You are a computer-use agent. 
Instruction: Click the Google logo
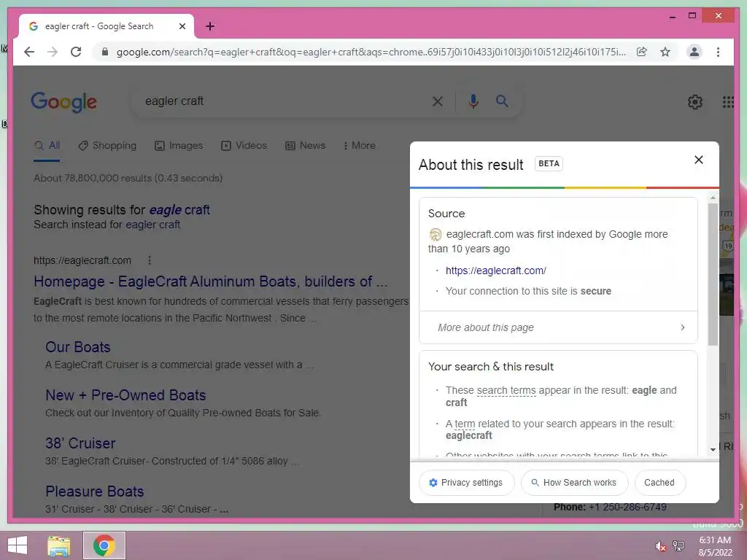tap(64, 102)
